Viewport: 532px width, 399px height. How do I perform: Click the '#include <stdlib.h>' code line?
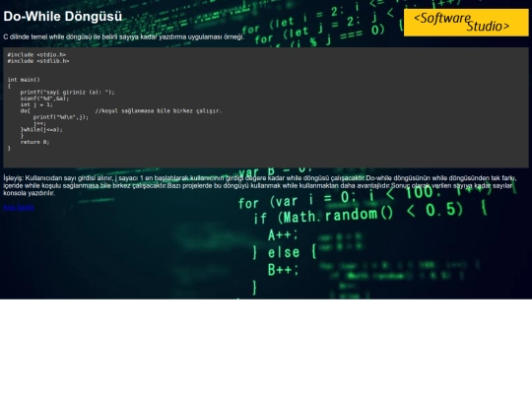coord(38,61)
